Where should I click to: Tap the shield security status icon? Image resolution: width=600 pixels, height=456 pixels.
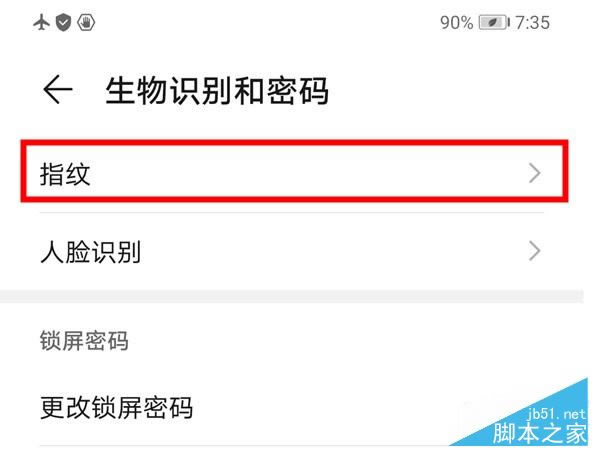pos(64,23)
